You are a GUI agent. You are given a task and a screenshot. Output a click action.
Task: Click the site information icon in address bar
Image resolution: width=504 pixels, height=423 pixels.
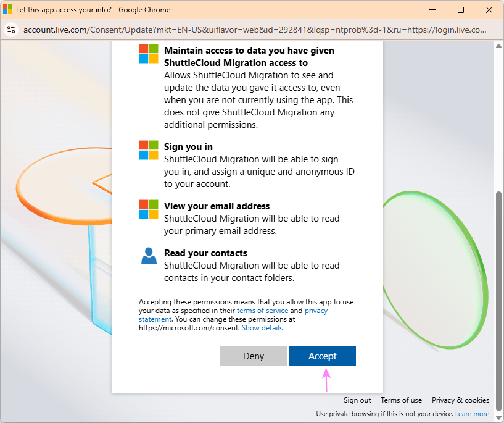coord(11,30)
